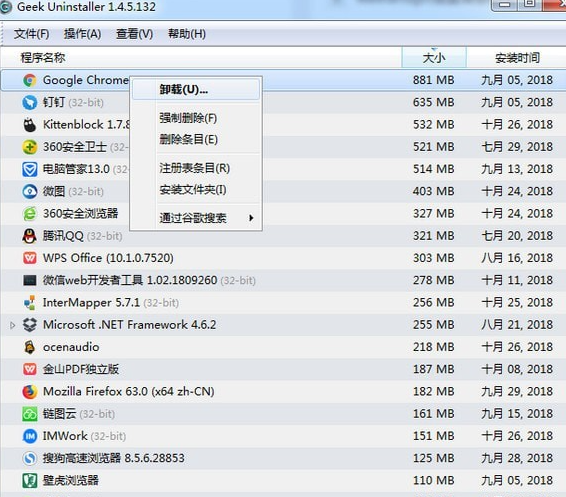Image resolution: width=566 pixels, height=497 pixels.
Task: Select the 壁虎浏览器 row name
Action: click(71, 481)
